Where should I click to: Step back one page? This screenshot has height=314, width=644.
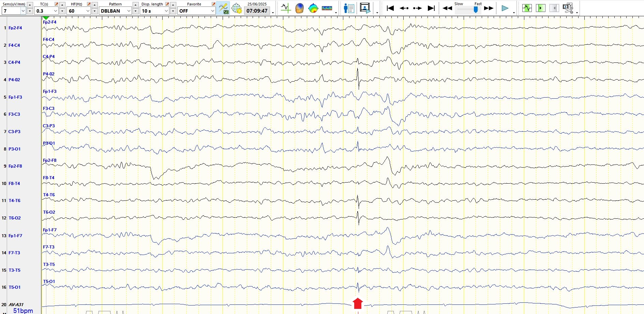point(404,8)
